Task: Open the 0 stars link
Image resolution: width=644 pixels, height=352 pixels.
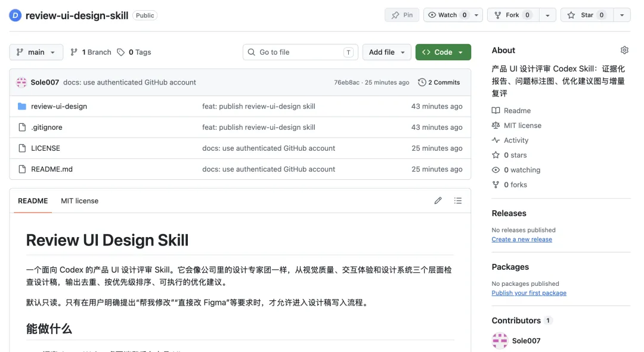Action: click(515, 155)
